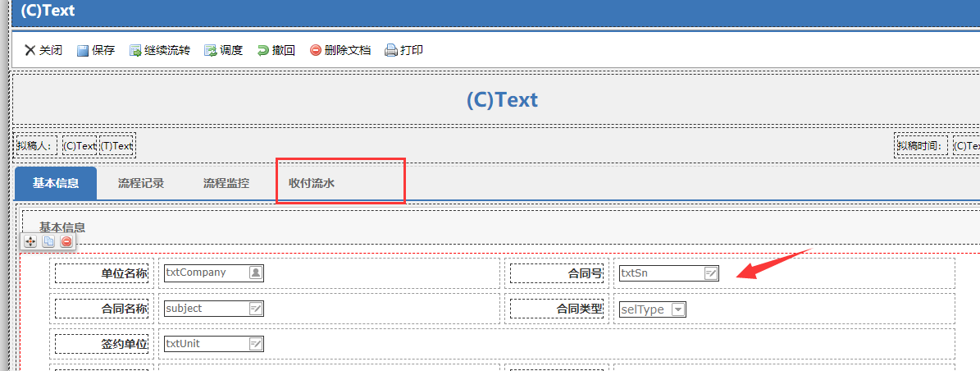980x371 pixels.
Task: Select the (T)Text element beside 拟稿人
Action: click(117, 146)
